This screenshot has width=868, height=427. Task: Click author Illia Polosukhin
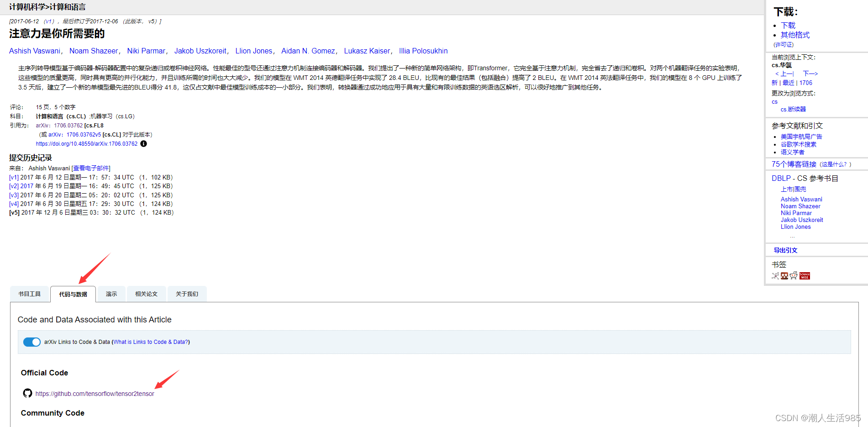(423, 51)
